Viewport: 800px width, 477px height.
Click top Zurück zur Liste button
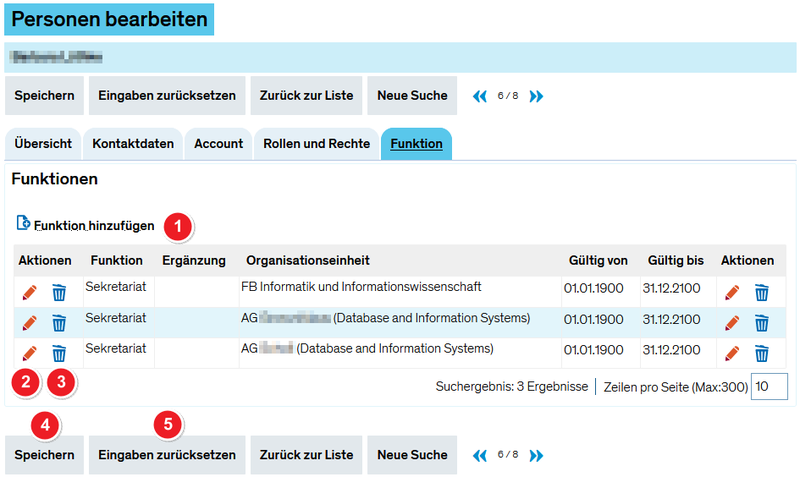[306, 95]
